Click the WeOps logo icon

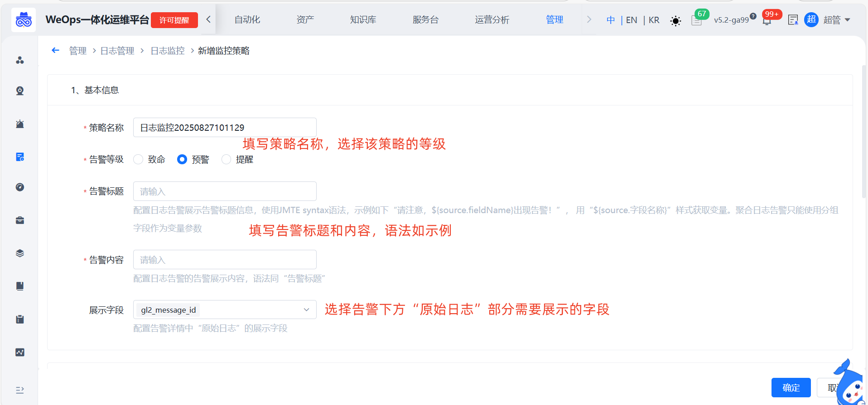24,20
